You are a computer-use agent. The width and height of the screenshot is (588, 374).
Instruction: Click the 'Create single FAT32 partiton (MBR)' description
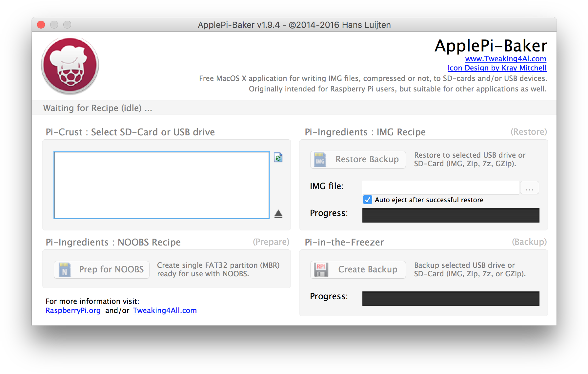coord(218,265)
